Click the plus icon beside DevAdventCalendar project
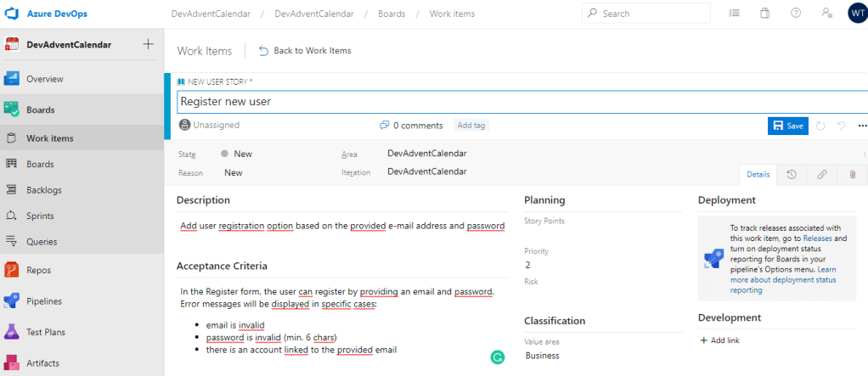Image resolution: width=868 pixels, height=376 pixels. (149, 45)
